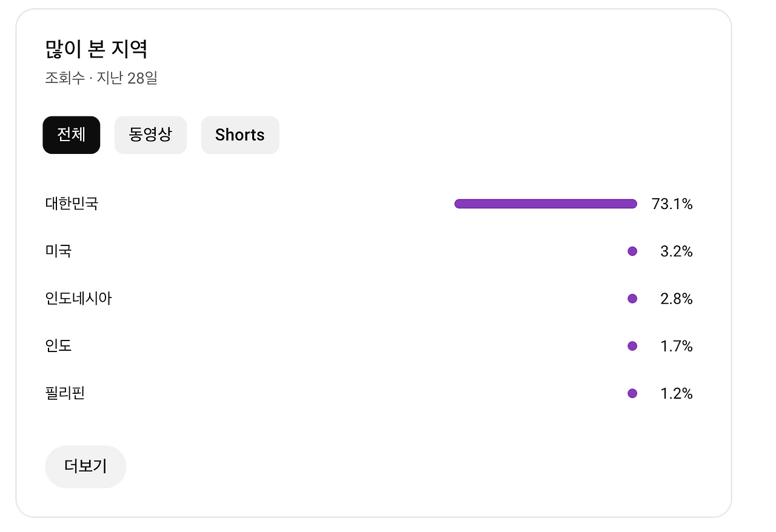Click the purple dot for 인도네시아
This screenshot has width=776, height=532.
click(x=632, y=299)
